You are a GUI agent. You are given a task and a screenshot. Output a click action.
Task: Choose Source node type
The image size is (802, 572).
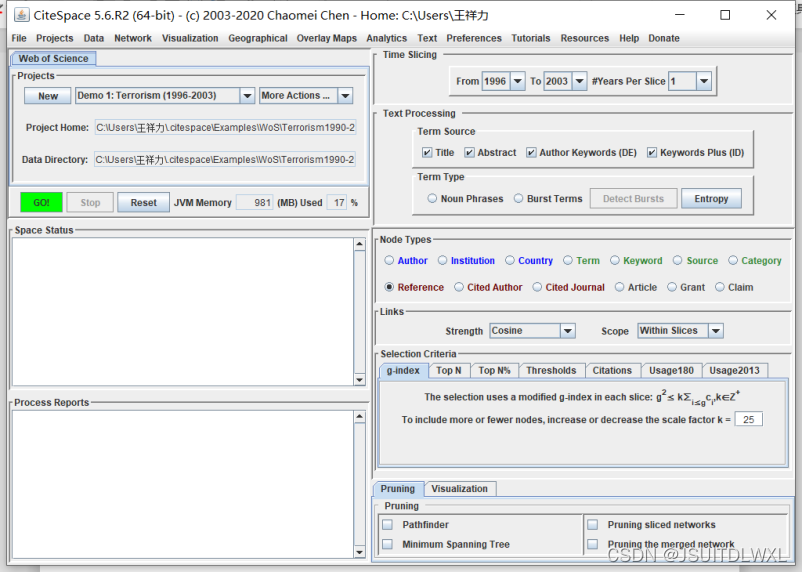click(678, 260)
